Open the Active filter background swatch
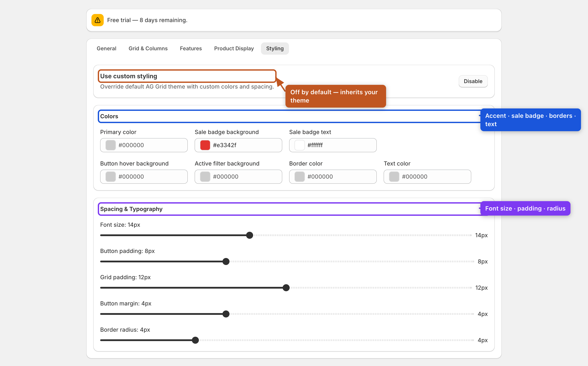The width and height of the screenshot is (588, 366). [x=205, y=177]
